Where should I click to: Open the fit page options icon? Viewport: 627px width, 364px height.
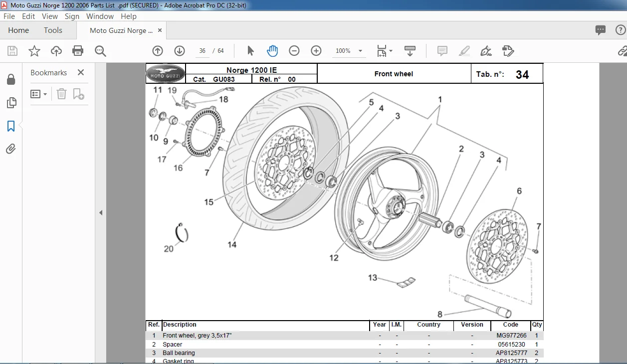point(385,51)
